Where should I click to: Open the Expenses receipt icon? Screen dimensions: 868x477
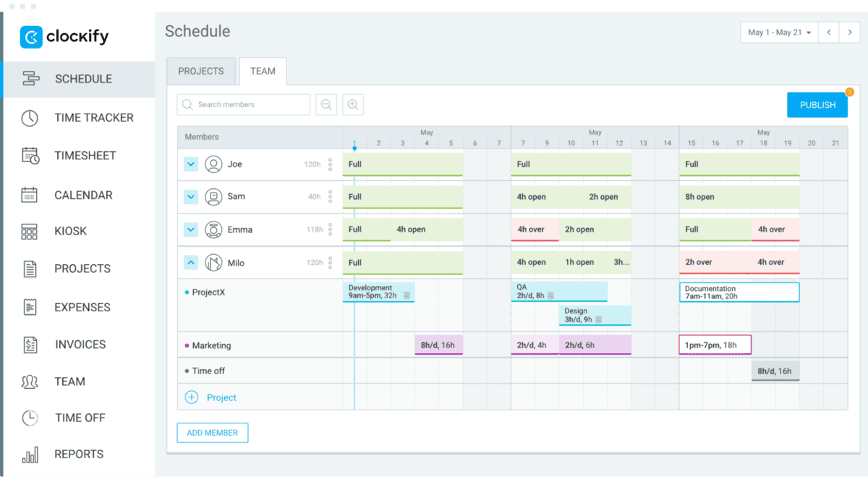[30, 307]
